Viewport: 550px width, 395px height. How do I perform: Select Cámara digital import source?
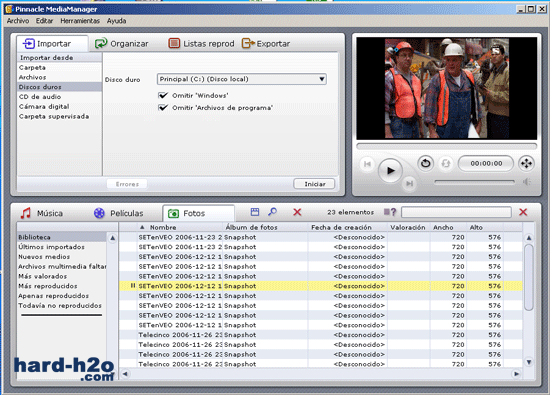click(60, 107)
